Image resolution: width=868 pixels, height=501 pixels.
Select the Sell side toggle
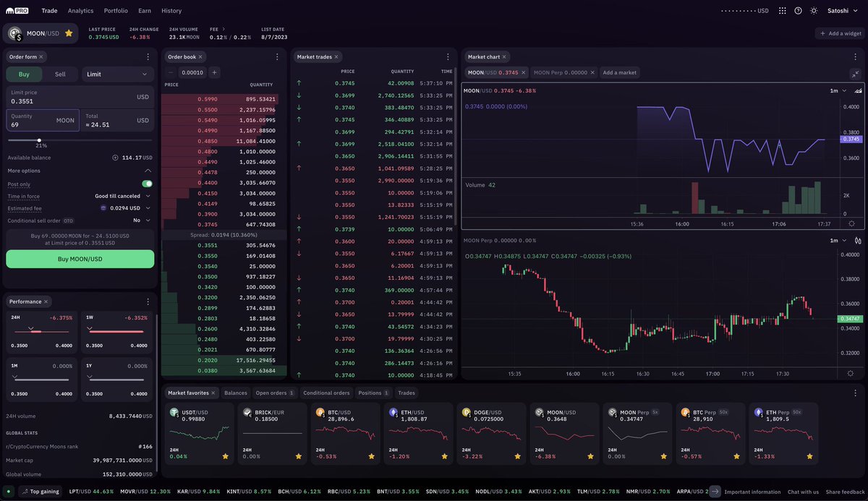(x=60, y=74)
